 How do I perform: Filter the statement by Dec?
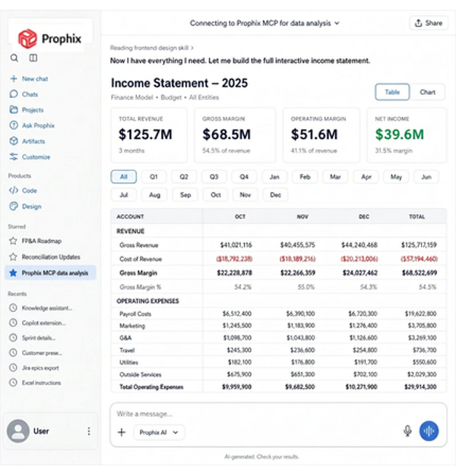tap(275, 195)
